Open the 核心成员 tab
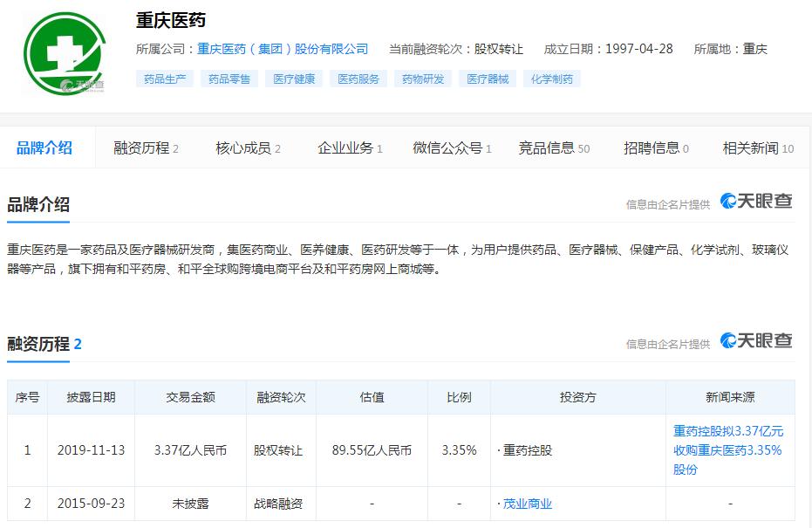The height and width of the screenshot is (528, 812). coord(248,148)
